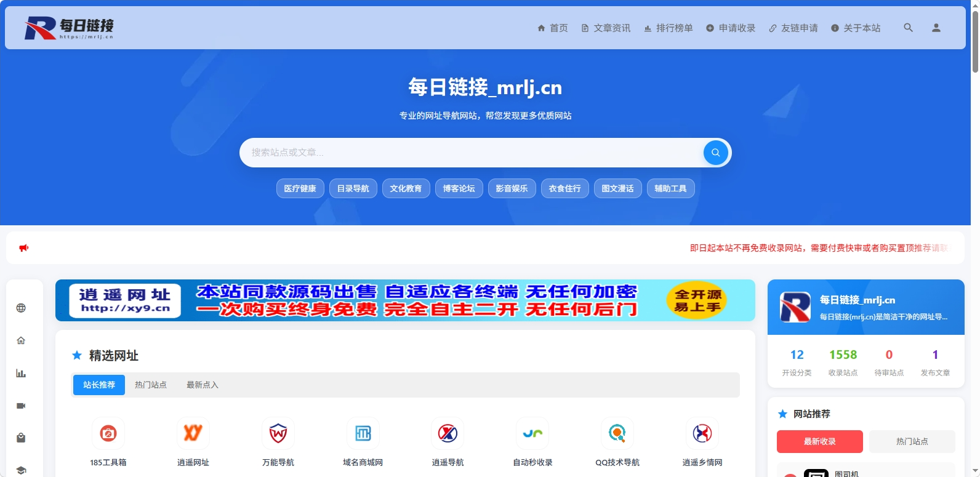Image resolution: width=980 pixels, height=477 pixels.
Task: Click the red megaphone announcement icon
Action: [24, 248]
